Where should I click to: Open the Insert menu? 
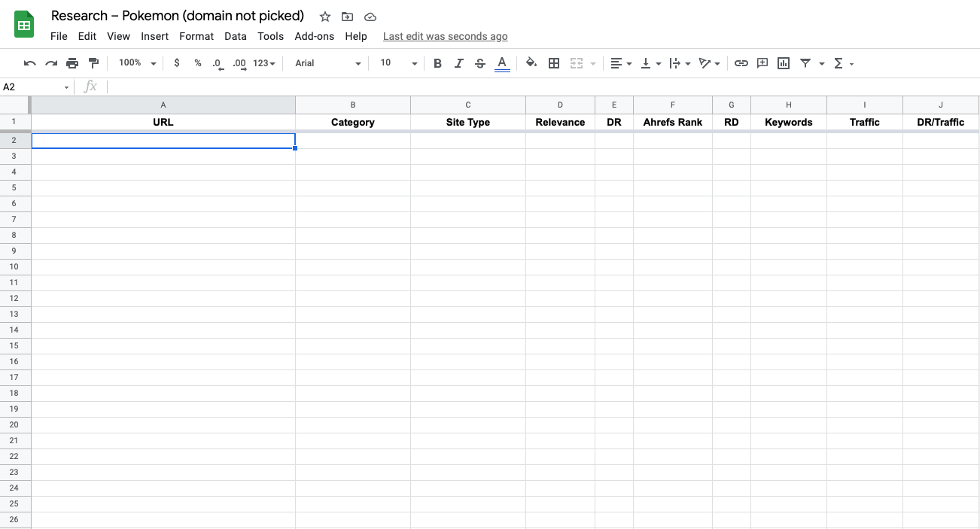(x=155, y=36)
